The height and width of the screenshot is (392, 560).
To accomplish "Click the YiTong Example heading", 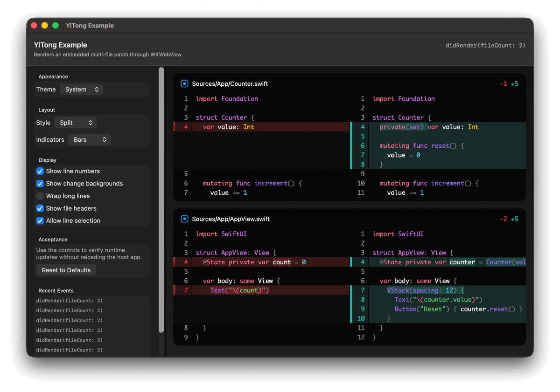I will click(x=61, y=45).
